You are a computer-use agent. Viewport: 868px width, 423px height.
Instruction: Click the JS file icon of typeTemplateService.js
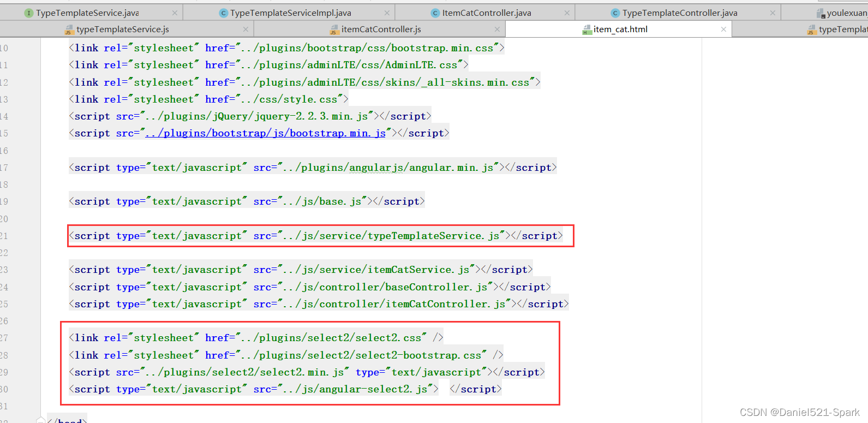pyautogui.click(x=69, y=29)
